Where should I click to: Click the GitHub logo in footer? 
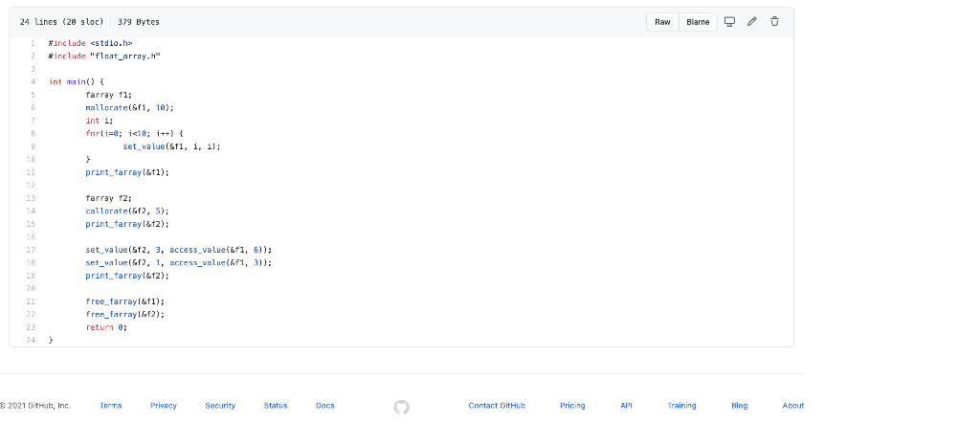point(401,408)
